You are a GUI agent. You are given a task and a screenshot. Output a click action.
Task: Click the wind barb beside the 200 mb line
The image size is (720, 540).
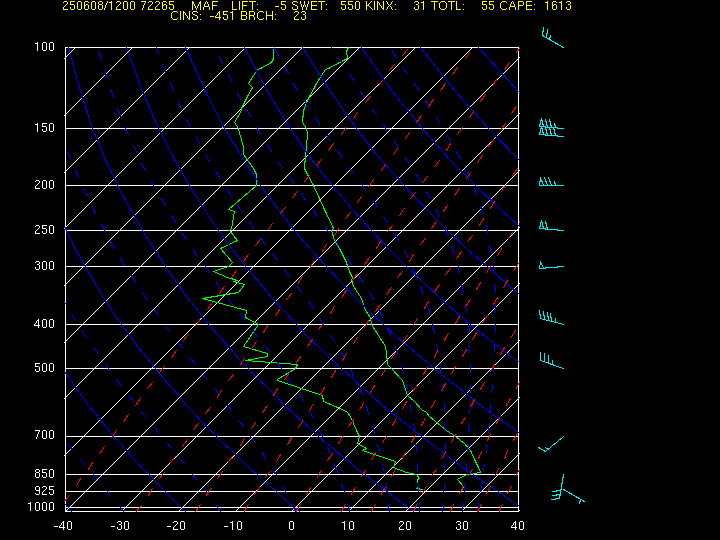pyautogui.click(x=551, y=181)
